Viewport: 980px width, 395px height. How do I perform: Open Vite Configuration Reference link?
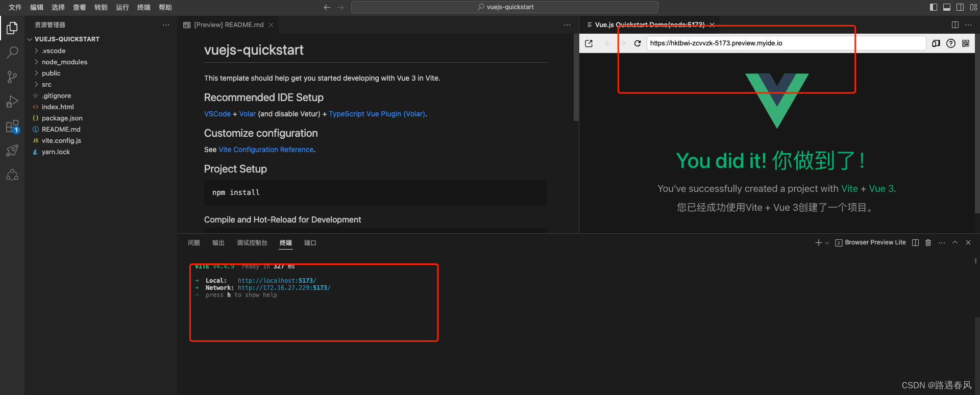pos(266,150)
